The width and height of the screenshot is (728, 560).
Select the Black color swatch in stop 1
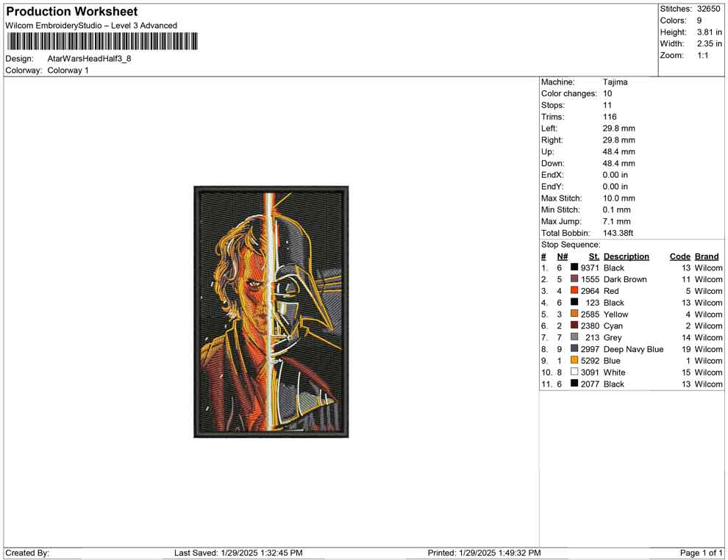tap(574, 268)
